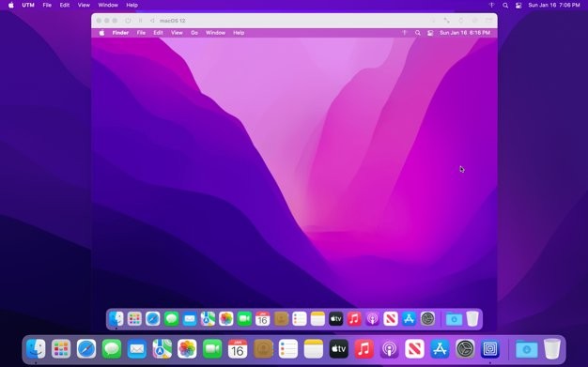Screen dimensions: 588x367
Task: Open the UTM app in host Dock
Action: 489,349
